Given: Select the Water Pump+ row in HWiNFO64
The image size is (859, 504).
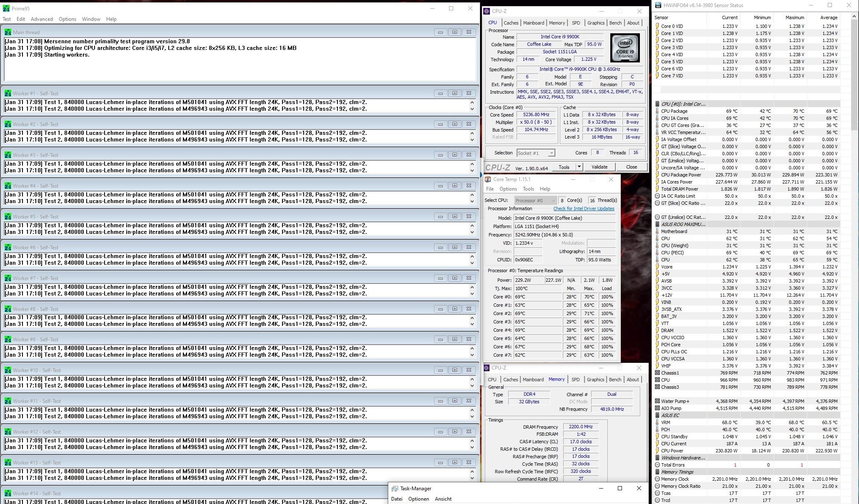Looking at the screenshot, I should pyautogui.click(x=747, y=401).
